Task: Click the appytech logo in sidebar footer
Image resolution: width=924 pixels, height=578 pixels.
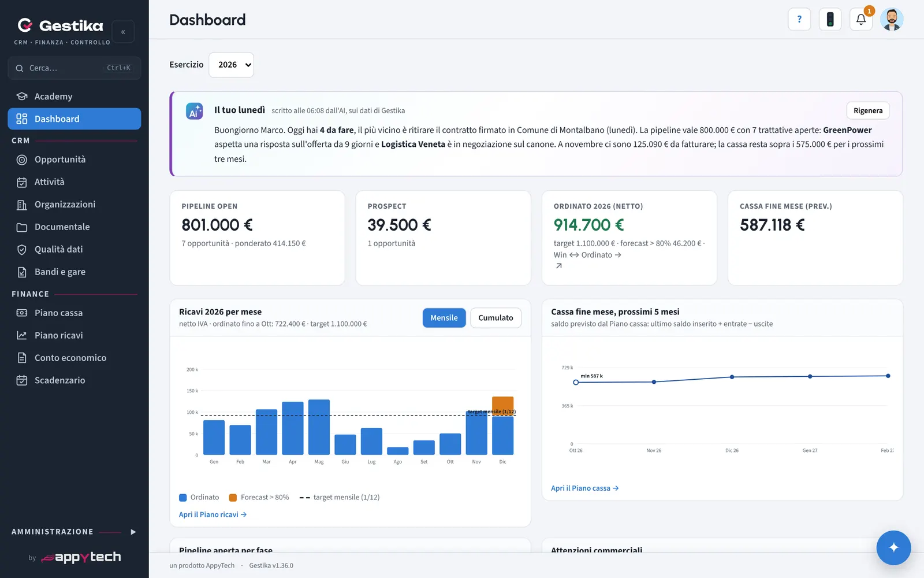Action: pos(81,557)
